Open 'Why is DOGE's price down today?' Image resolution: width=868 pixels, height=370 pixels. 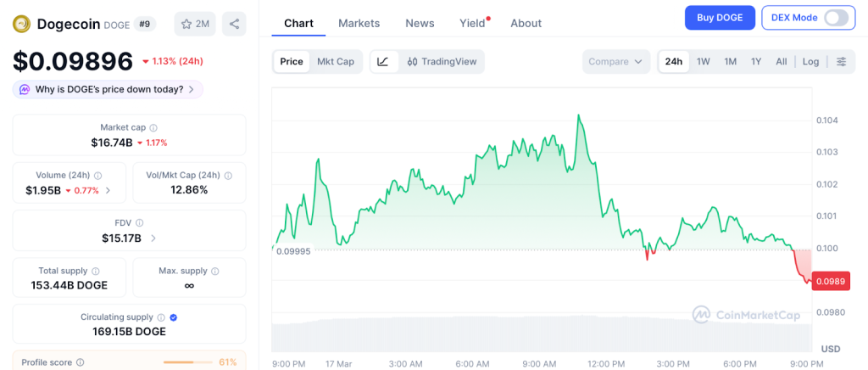point(108,89)
